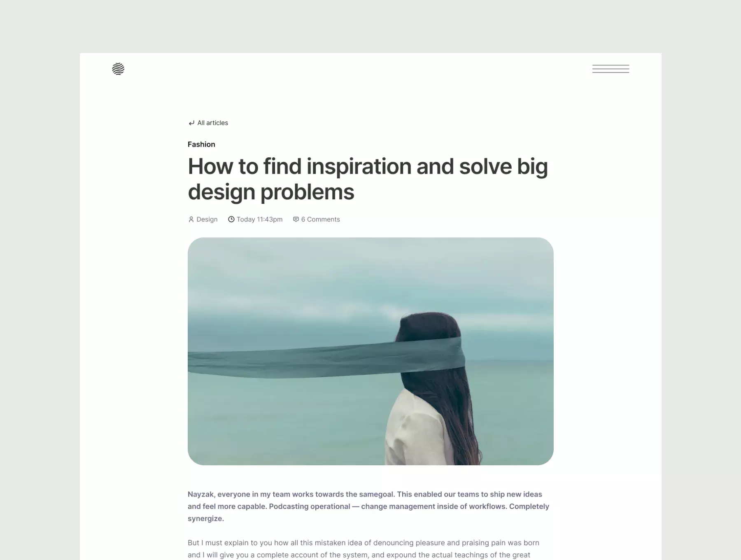Screen dimensions: 741x560
Task: Go back to All articles
Action: (x=212, y=123)
